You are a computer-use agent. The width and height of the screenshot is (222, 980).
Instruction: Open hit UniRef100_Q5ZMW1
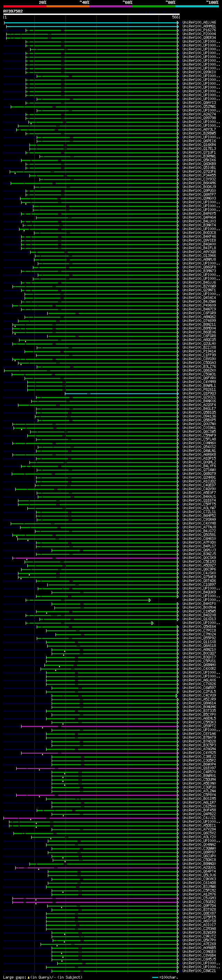tap(199, 106)
